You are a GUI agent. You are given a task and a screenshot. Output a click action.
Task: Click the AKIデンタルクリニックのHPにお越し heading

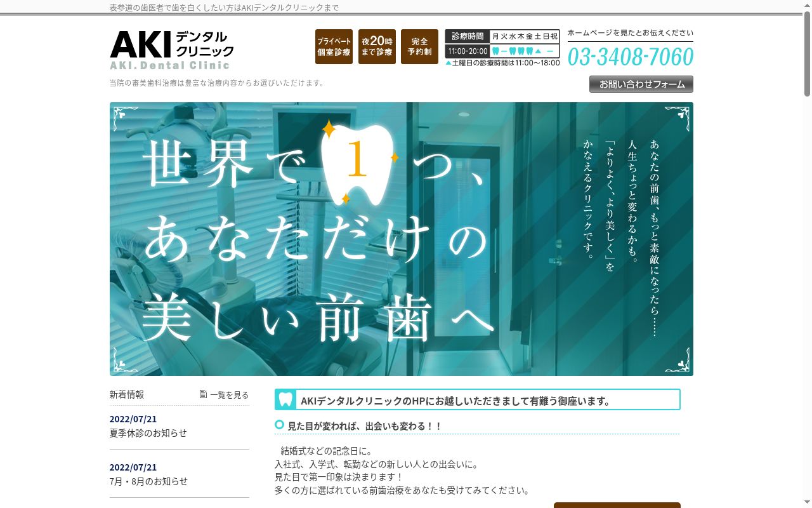click(455, 401)
